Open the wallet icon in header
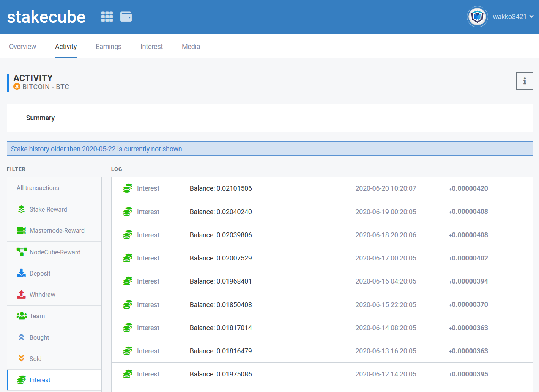 pyautogui.click(x=126, y=17)
